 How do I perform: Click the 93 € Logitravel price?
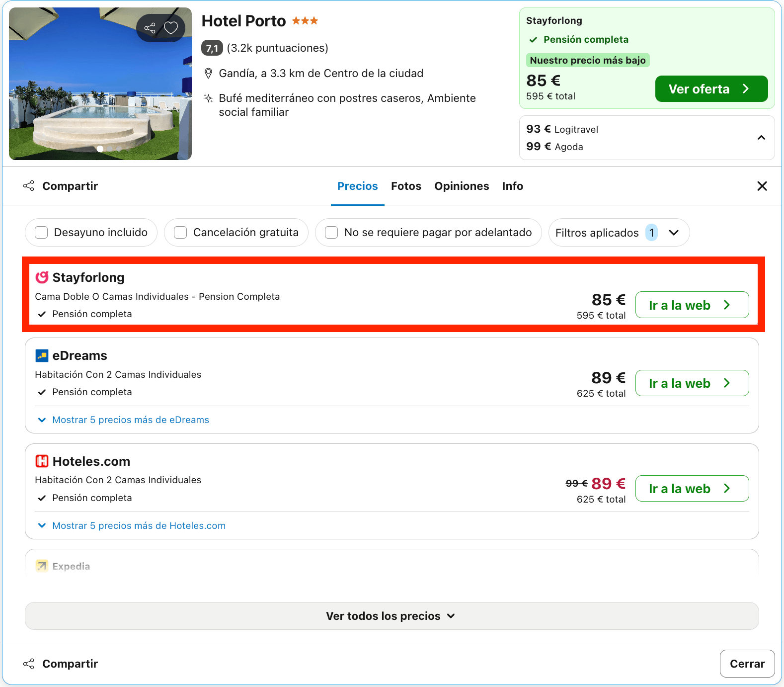pyautogui.click(x=562, y=129)
